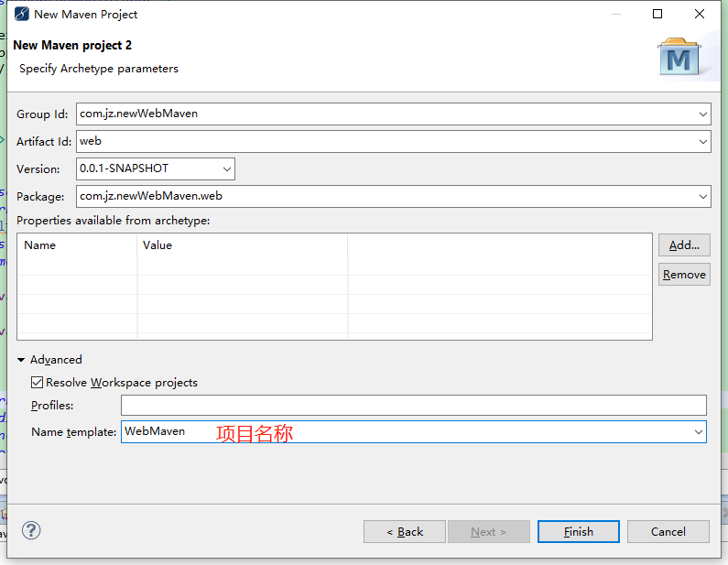Image resolution: width=728 pixels, height=565 pixels.
Task: Click the Maven wizard banner icon
Action: click(x=679, y=57)
